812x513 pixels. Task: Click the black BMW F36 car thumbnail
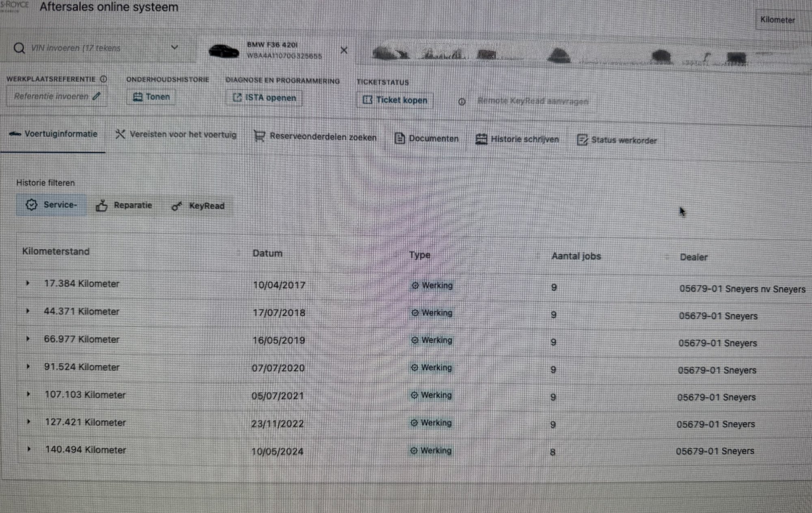click(x=224, y=51)
